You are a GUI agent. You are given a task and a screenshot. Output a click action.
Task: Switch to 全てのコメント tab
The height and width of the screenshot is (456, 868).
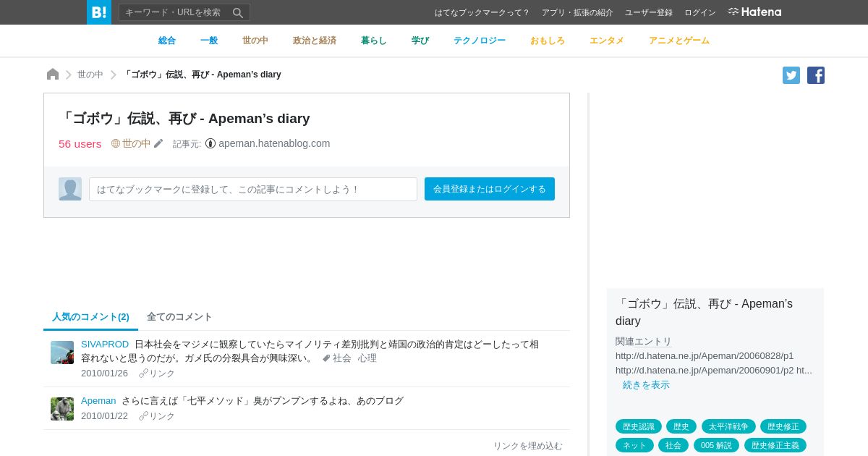179,317
